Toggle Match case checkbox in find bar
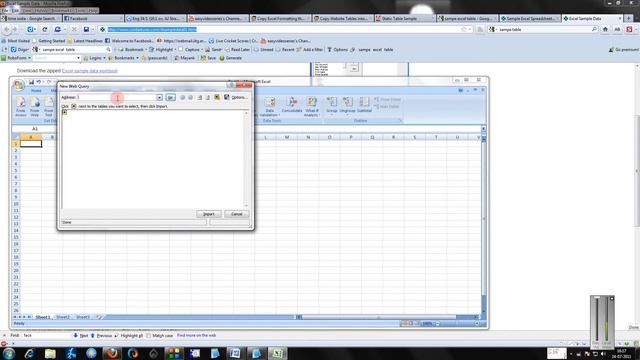 [149, 336]
